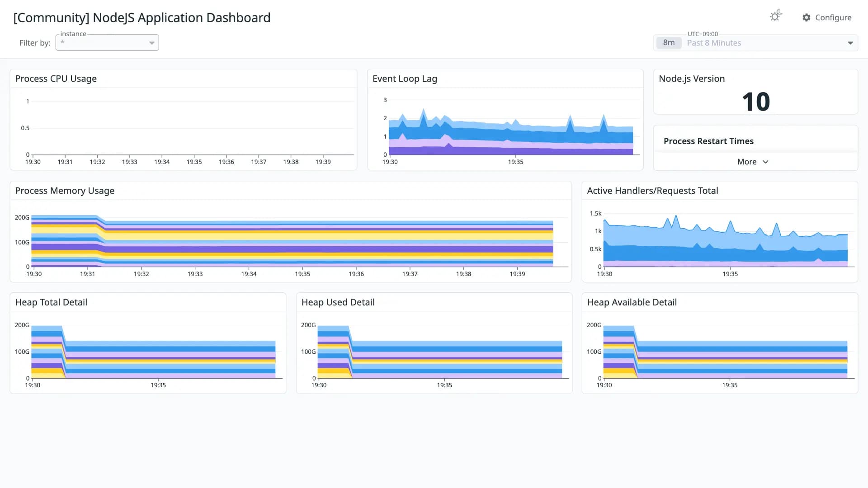Viewport: 868px width, 488px height.
Task: Click the 1.5k axis label on Active Handlers chart
Action: pyautogui.click(x=595, y=213)
